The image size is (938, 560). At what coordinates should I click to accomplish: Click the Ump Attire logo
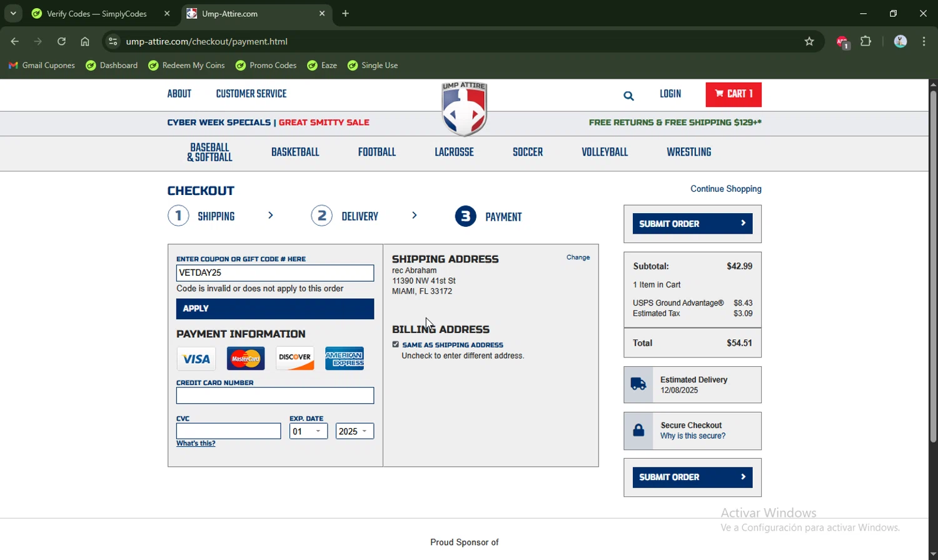point(464,109)
